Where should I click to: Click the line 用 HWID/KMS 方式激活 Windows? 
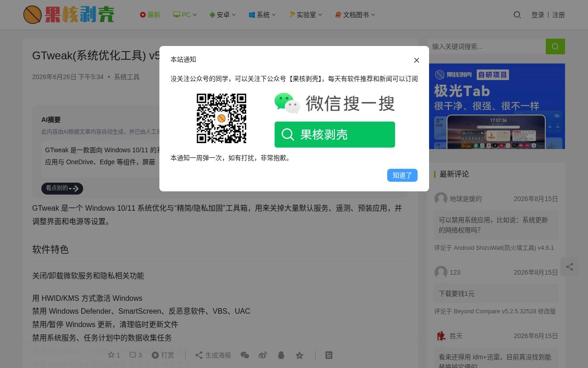pos(87,298)
